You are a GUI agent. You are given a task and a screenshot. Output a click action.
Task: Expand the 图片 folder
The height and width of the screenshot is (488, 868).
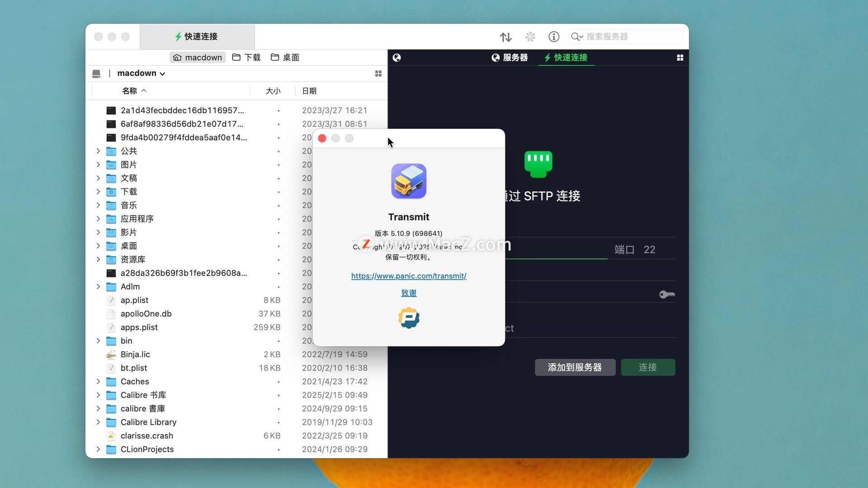(98, 164)
